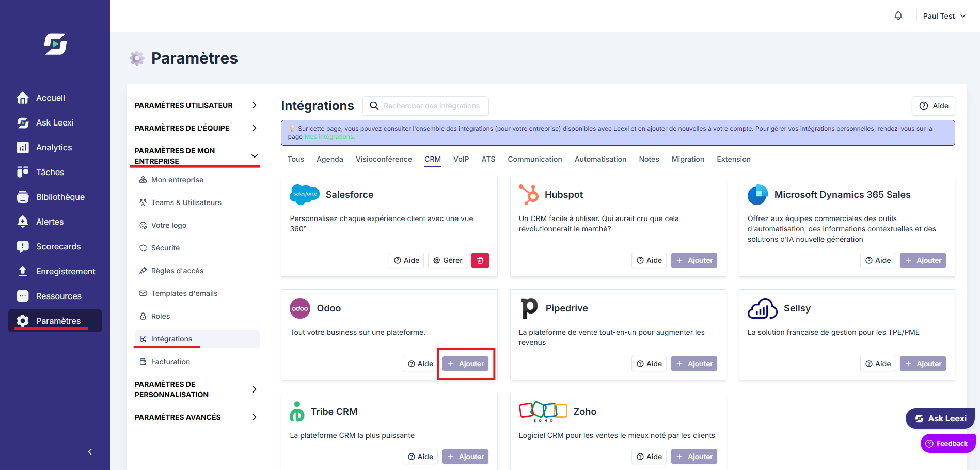
Task: Open Tâches in the sidebar
Action: [x=40, y=172]
